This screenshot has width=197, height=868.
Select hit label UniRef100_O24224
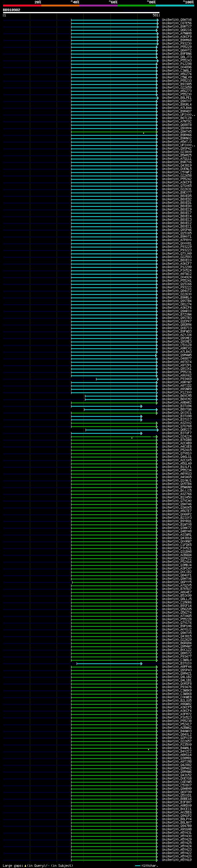(177, 437)
